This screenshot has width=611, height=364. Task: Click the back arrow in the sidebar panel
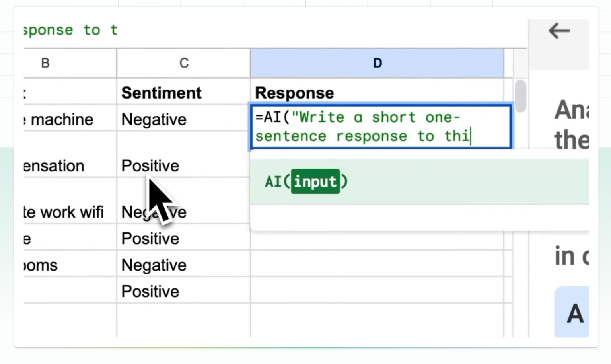tap(559, 31)
